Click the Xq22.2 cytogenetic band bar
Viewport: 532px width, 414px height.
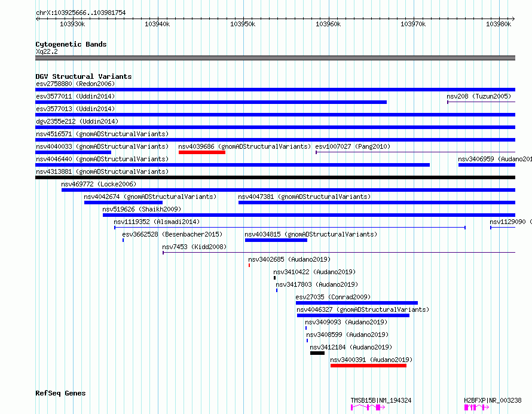point(275,58)
